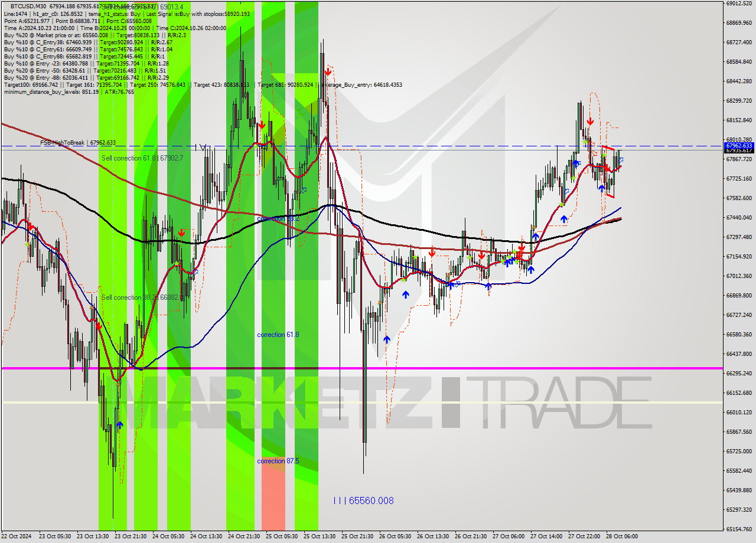Select the blue 'correction 38.2' label
This screenshot has width=756, height=543.
click(278, 218)
